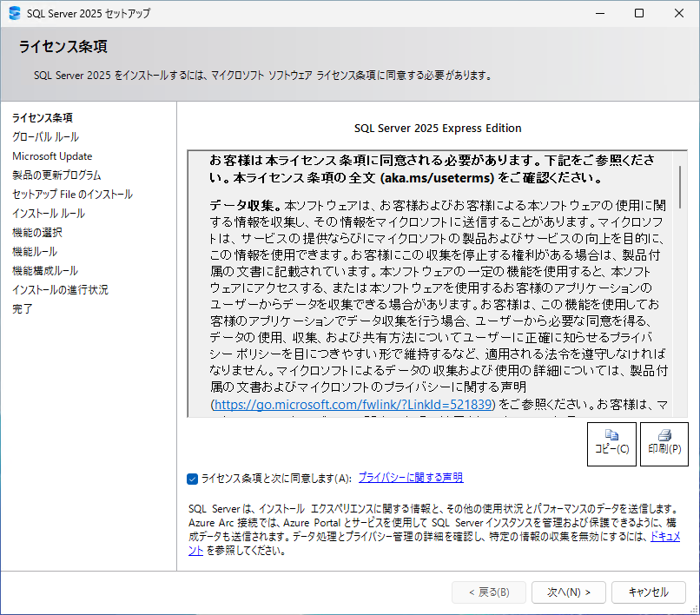This screenshot has height=615, width=700.
Task: Toggle the license agreement checkbox
Action: [193, 479]
